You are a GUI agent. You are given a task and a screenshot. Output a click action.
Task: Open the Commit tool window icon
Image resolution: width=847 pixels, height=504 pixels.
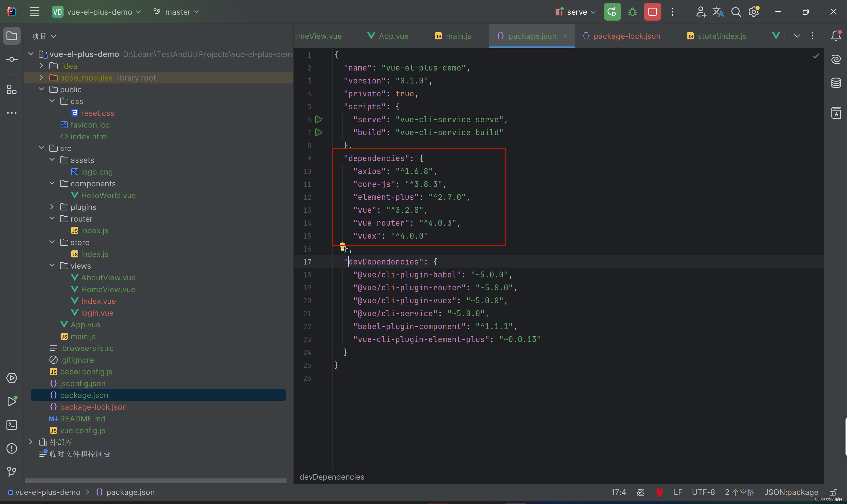[11, 59]
